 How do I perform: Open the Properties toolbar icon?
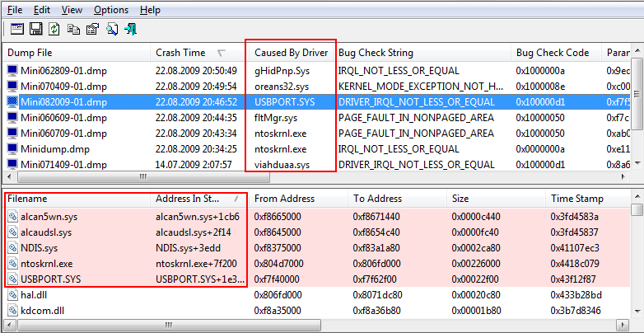click(x=91, y=30)
